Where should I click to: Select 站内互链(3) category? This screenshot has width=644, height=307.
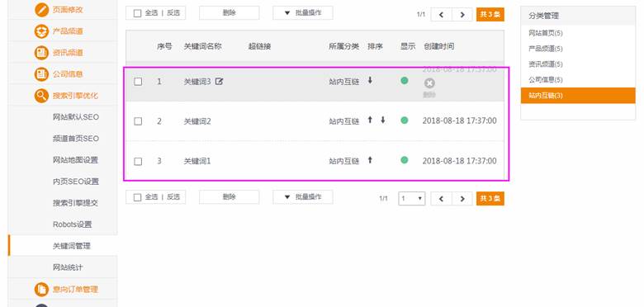(578, 95)
